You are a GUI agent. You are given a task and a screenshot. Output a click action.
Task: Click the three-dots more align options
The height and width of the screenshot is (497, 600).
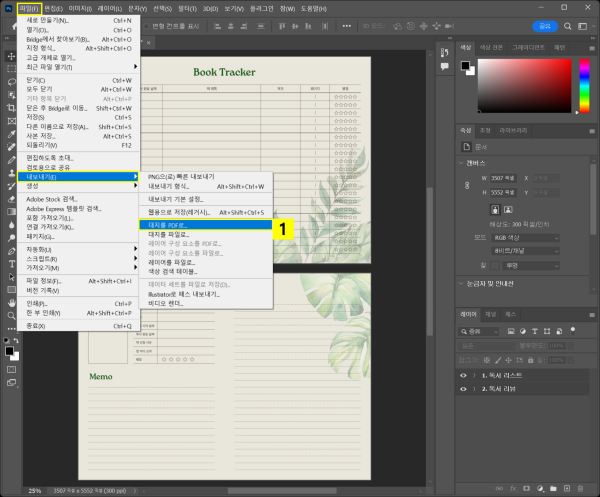click(347, 26)
